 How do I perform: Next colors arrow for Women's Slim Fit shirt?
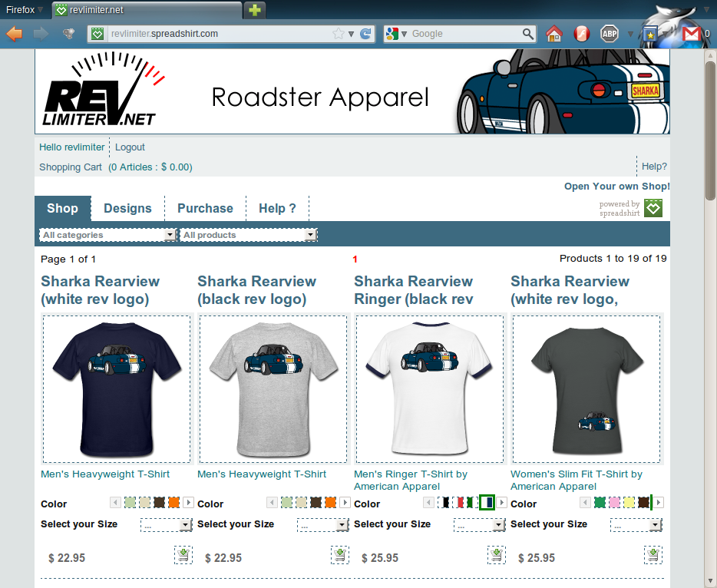point(659,503)
